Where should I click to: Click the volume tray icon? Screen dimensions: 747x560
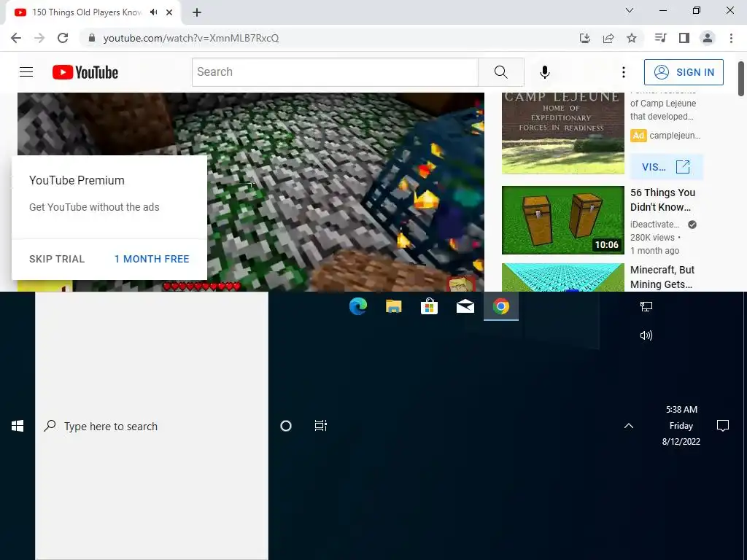(646, 335)
